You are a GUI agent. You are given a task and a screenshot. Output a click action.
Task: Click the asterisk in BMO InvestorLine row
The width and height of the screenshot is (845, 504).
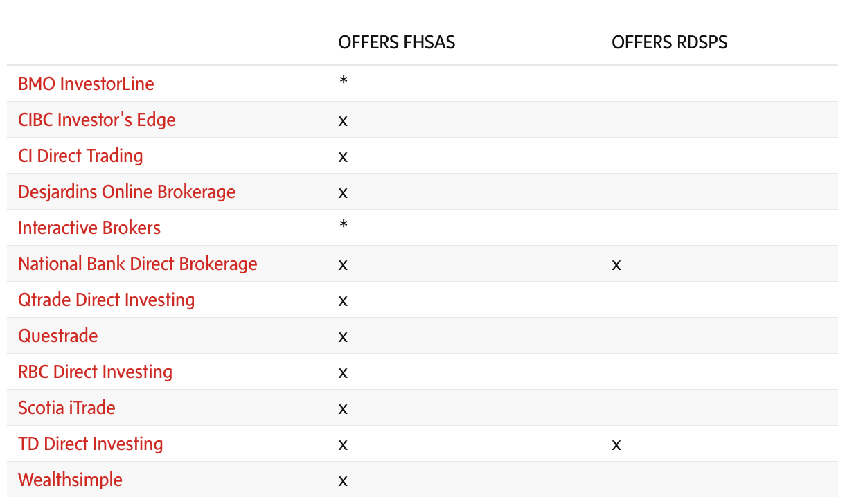pos(343,81)
